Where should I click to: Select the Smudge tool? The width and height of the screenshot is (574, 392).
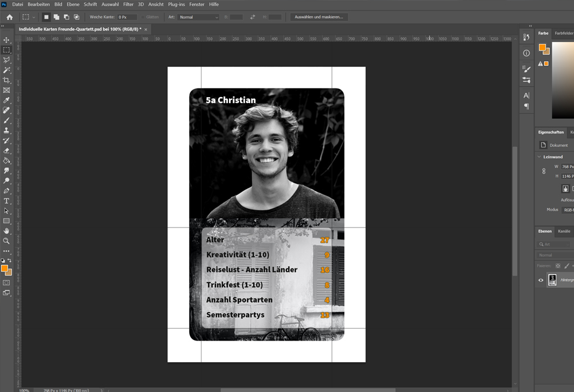tap(6, 170)
